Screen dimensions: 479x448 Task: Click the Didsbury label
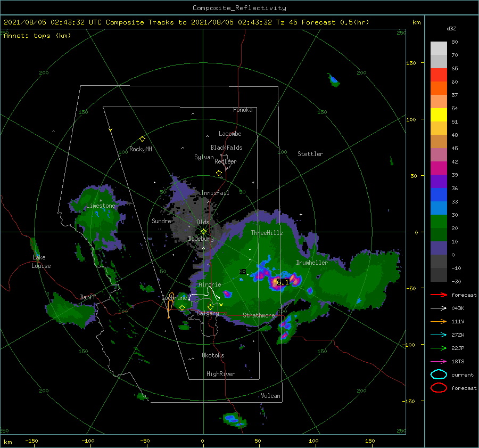coord(201,239)
